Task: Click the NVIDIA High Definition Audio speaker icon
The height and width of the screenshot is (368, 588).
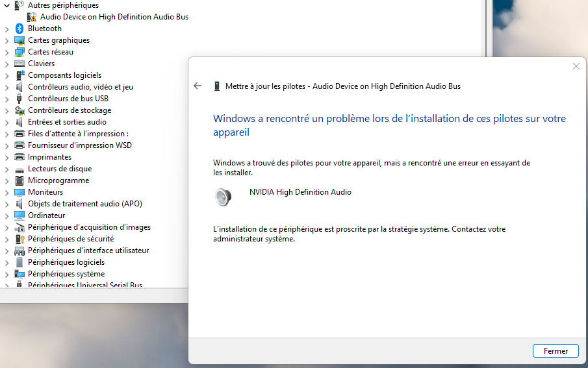Action: click(x=223, y=197)
